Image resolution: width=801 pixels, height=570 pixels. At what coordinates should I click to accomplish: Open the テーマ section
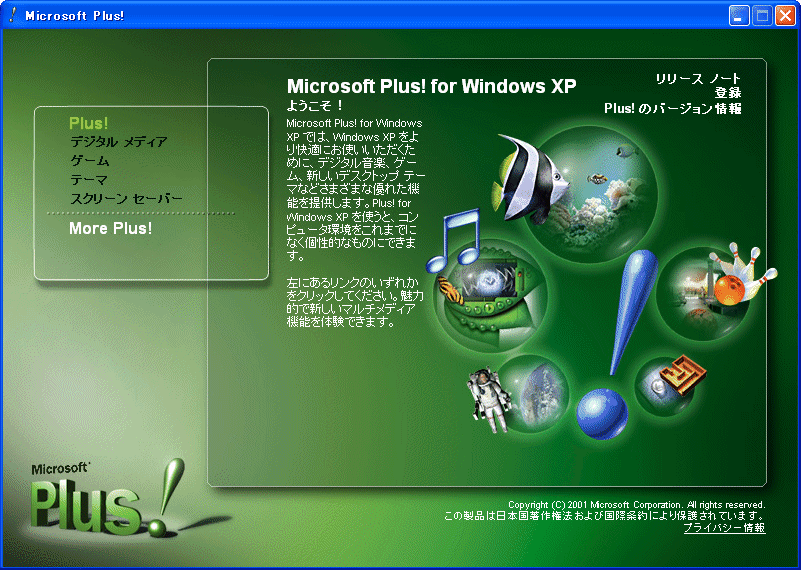coord(89,180)
